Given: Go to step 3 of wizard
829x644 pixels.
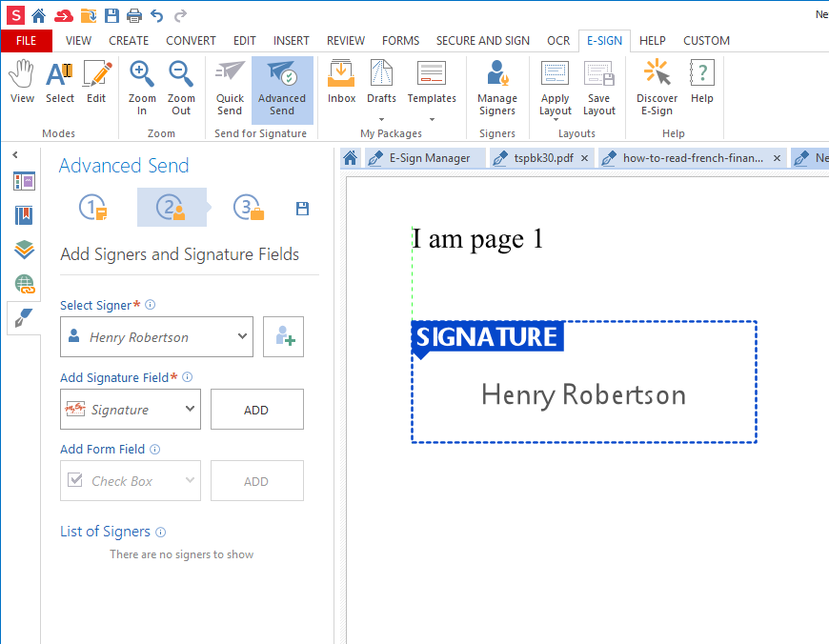Looking at the screenshot, I should click(x=250, y=208).
